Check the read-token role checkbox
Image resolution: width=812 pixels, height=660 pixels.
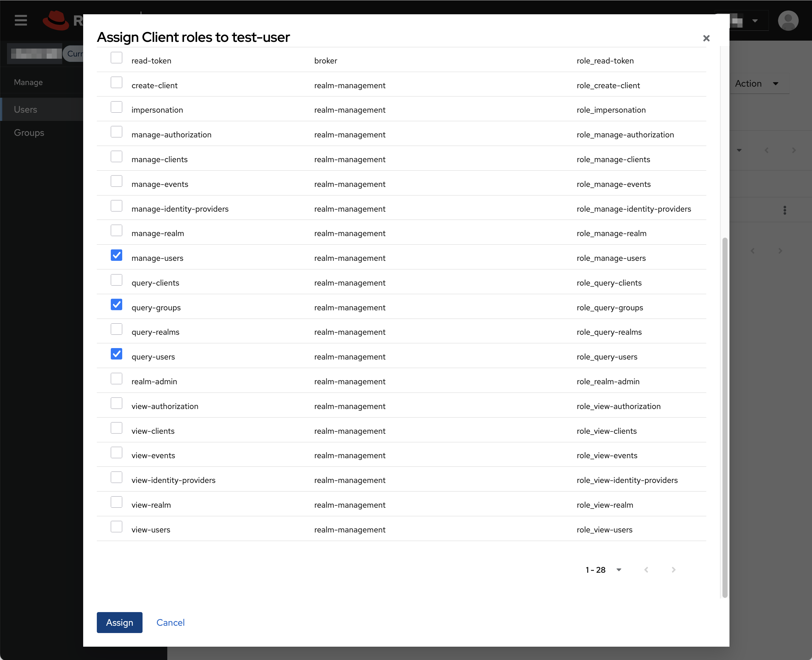coord(116,58)
